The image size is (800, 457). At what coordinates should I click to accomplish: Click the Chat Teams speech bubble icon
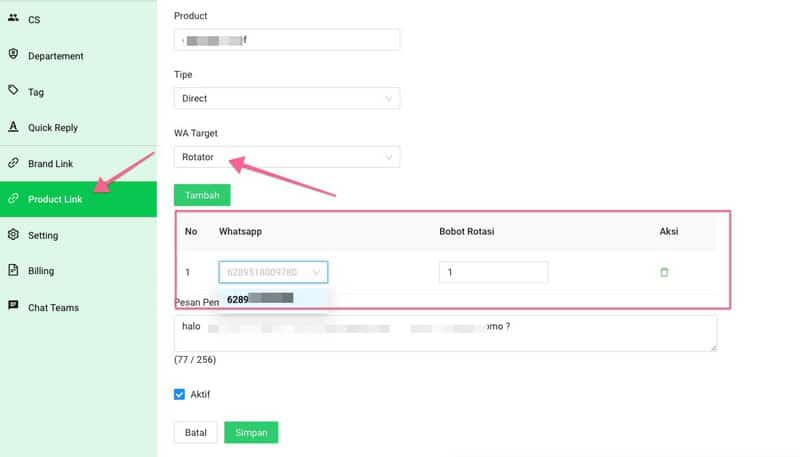tap(13, 306)
